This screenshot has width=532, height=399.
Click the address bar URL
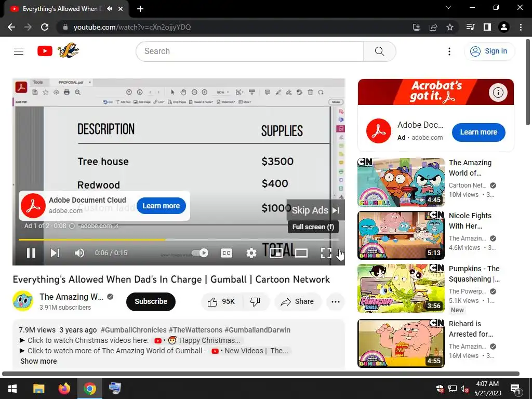[132, 27]
